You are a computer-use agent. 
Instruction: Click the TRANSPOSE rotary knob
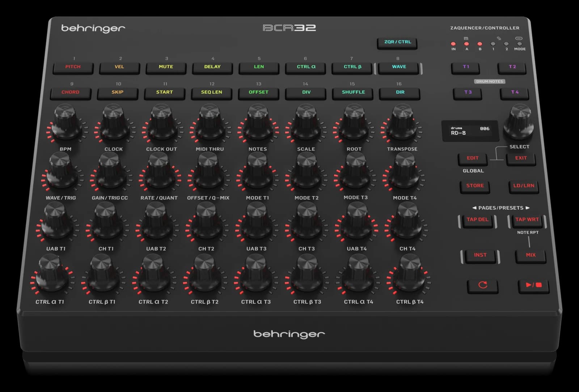(402, 123)
